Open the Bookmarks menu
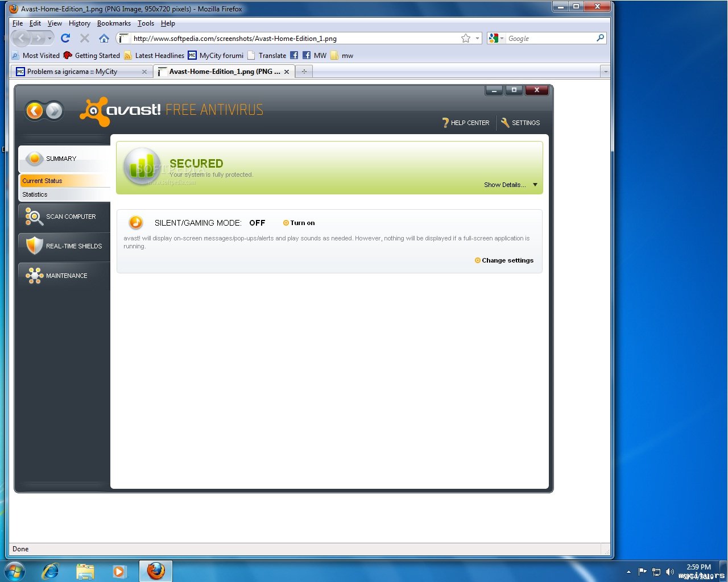728x582 pixels. [114, 23]
